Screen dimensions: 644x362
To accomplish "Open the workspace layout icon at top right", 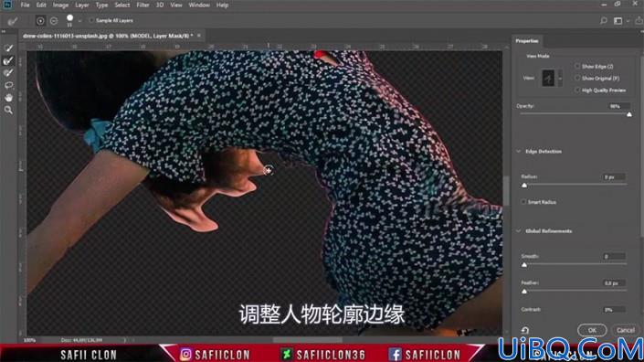I will [618, 20].
